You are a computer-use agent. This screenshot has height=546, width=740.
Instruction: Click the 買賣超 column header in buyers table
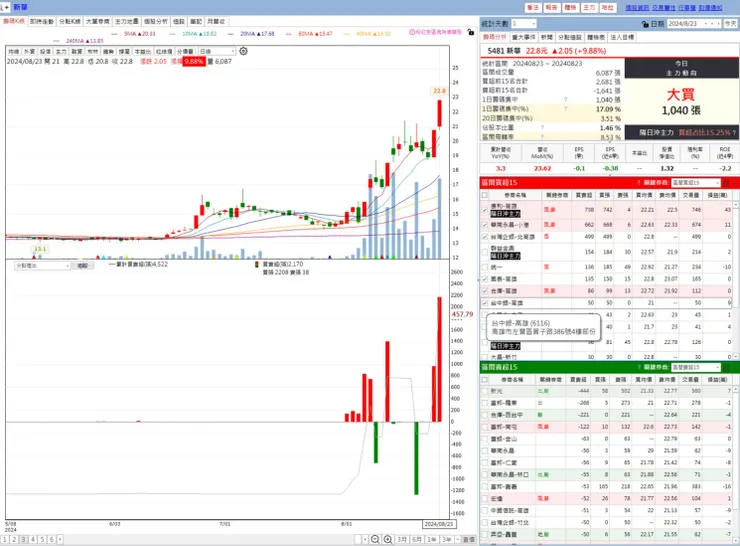point(583,195)
